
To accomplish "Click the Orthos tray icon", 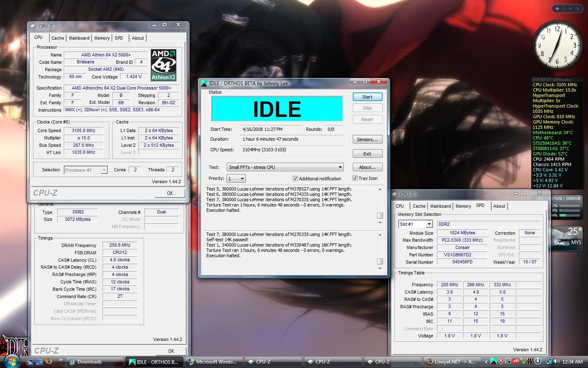I will [494, 361].
